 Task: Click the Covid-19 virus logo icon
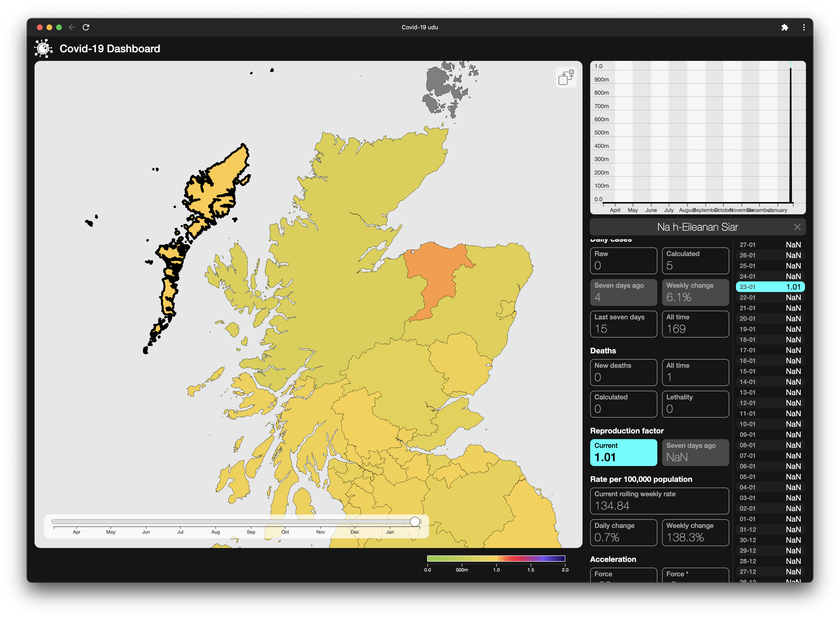(x=44, y=49)
